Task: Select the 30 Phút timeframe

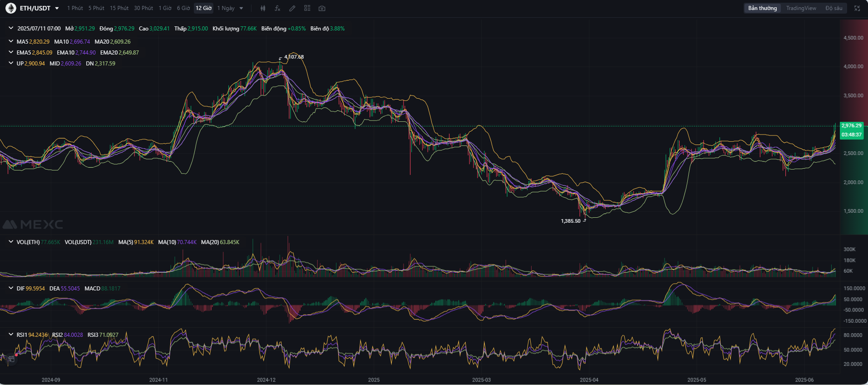Action: (x=143, y=8)
